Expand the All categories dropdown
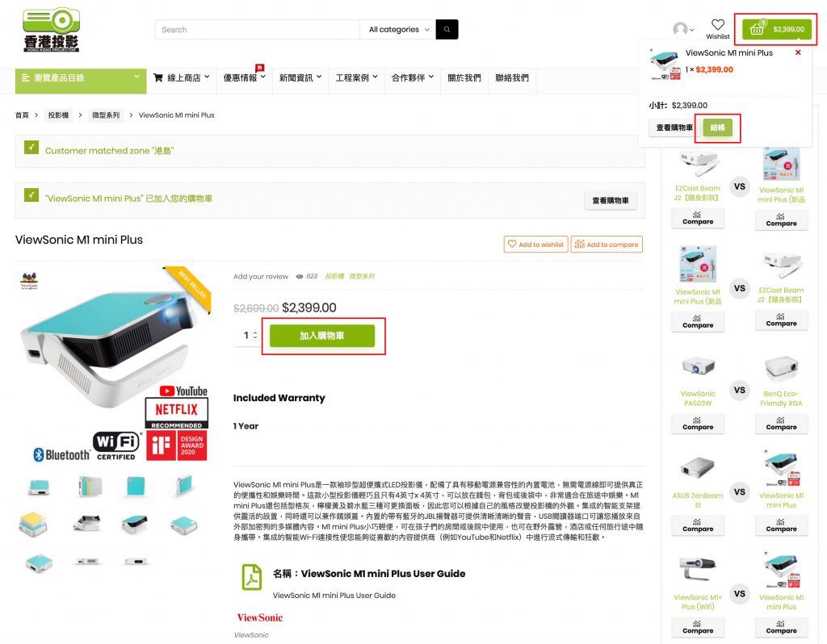 pyautogui.click(x=398, y=30)
